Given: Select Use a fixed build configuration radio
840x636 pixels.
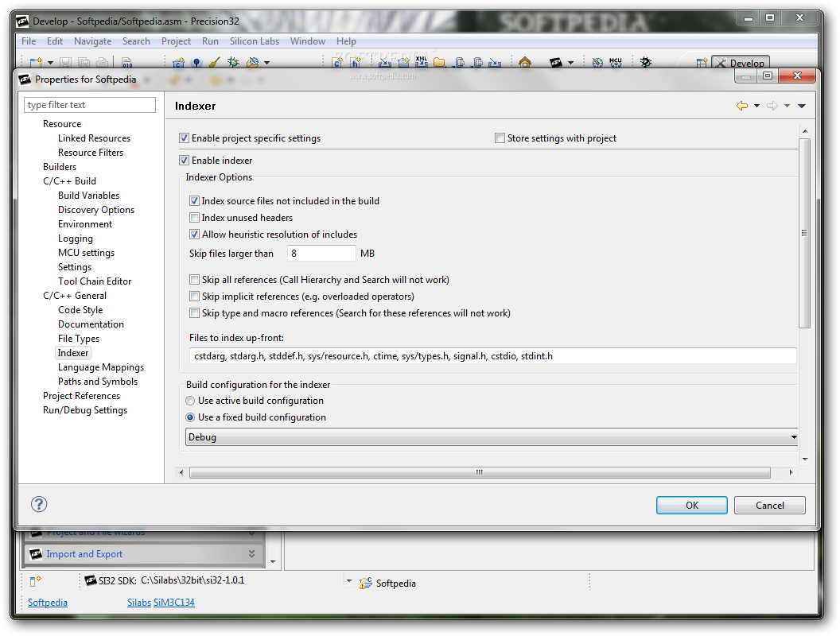Looking at the screenshot, I should pyautogui.click(x=190, y=417).
